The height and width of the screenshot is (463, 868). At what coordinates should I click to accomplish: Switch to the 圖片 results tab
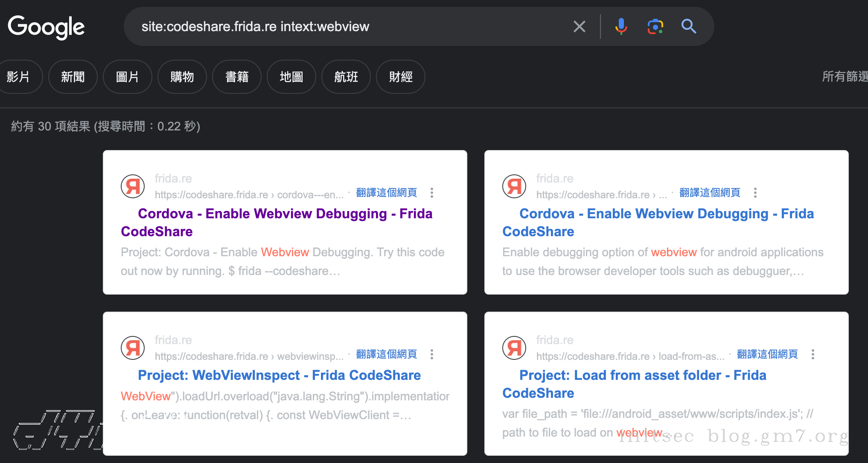[127, 77]
